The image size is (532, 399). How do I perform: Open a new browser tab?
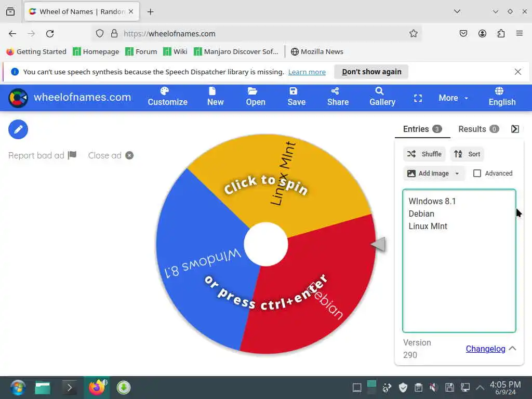[x=150, y=12]
